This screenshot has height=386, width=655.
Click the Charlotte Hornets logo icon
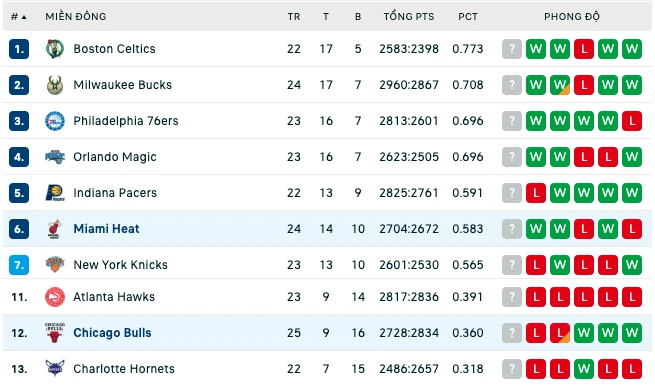(55, 369)
